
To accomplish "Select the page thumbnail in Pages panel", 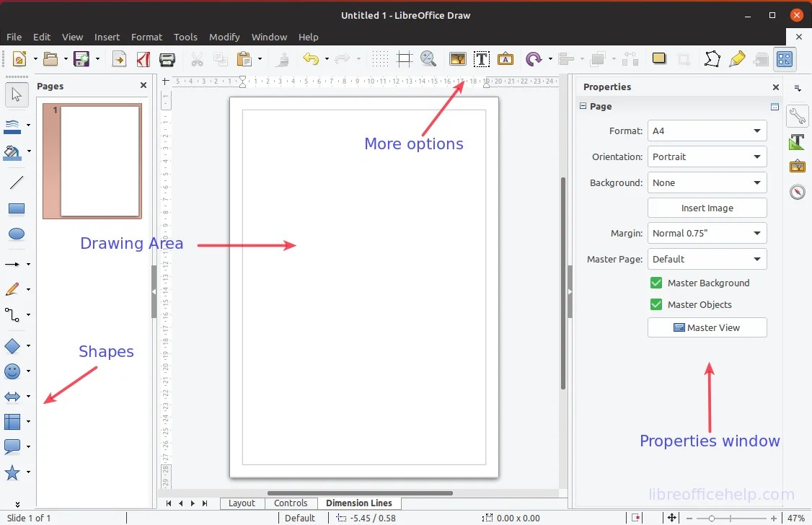I will click(x=92, y=162).
